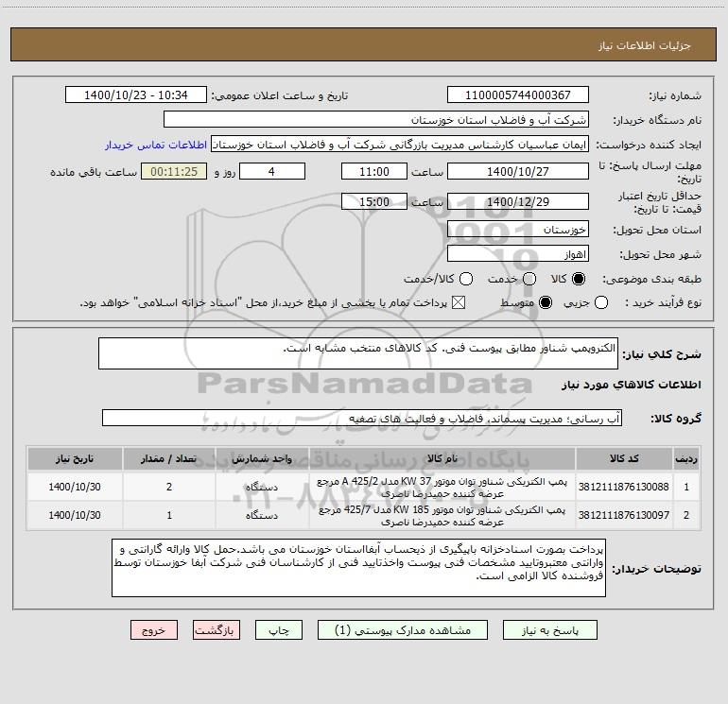Viewport: 728px width, 704px height.
Task: Click the استان محل تحویل field خوزستان
Action: click(518, 230)
